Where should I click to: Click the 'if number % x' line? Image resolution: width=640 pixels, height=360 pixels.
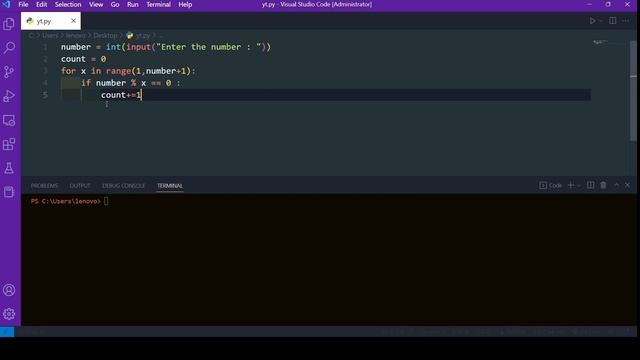click(x=130, y=83)
